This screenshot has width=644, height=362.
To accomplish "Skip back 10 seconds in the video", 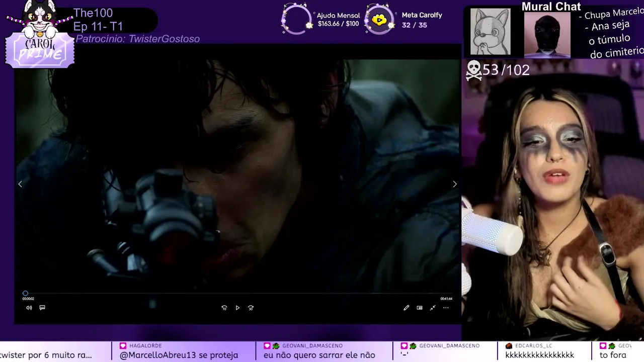I will tap(224, 308).
